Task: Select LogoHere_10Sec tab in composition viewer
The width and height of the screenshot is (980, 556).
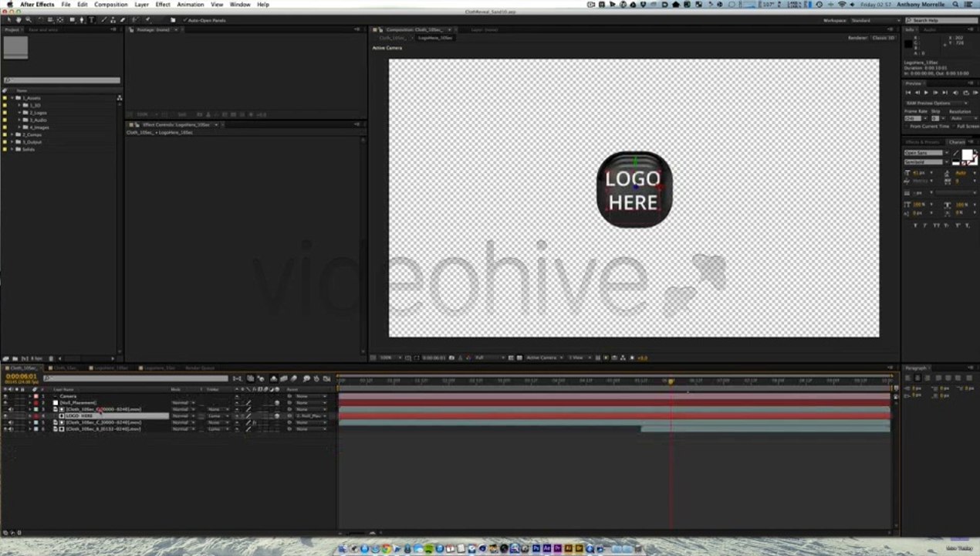Action: (434, 38)
